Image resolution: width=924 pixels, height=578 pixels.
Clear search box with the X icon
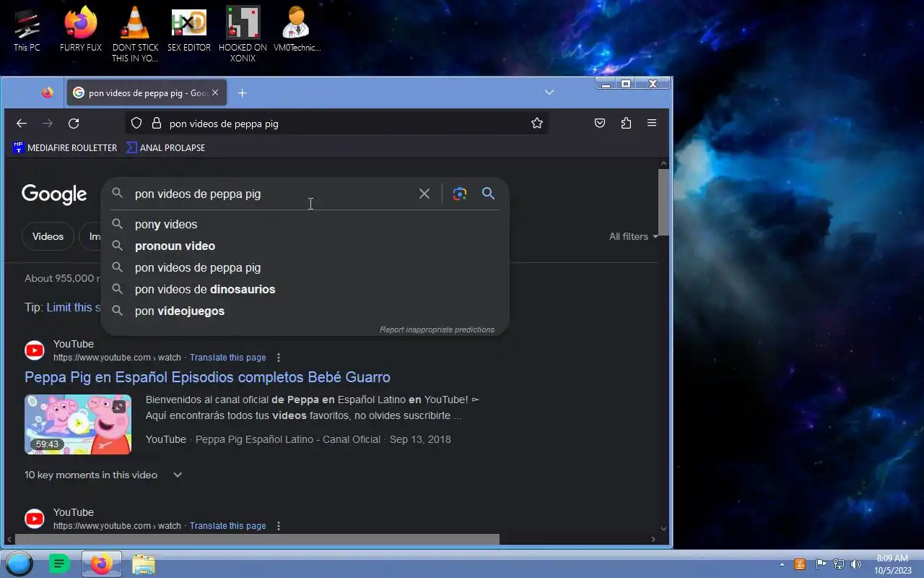click(424, 194)
